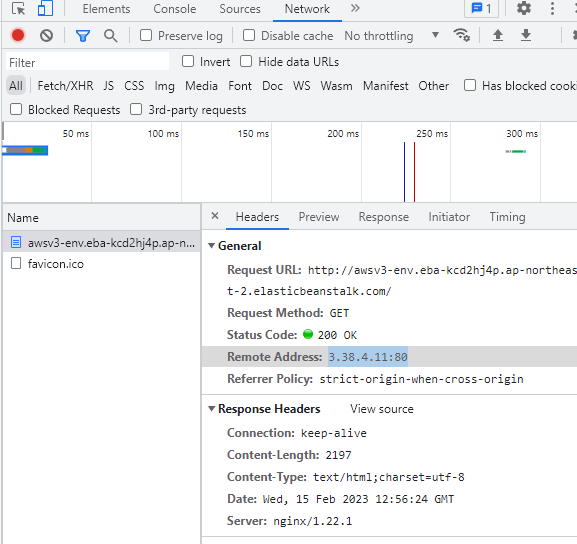Open the console messages badge
This screenshot has width=577, height=544.
(481, 8)
